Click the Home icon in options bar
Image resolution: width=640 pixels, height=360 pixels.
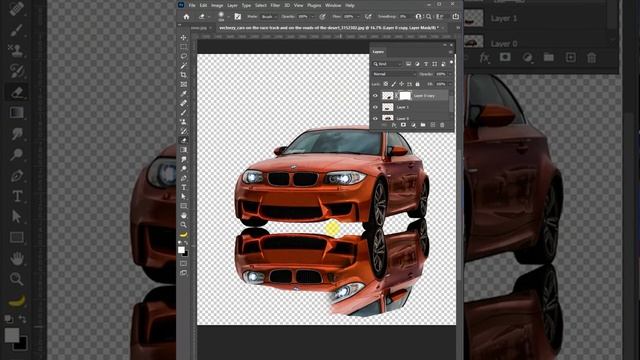tap(187, 17)
